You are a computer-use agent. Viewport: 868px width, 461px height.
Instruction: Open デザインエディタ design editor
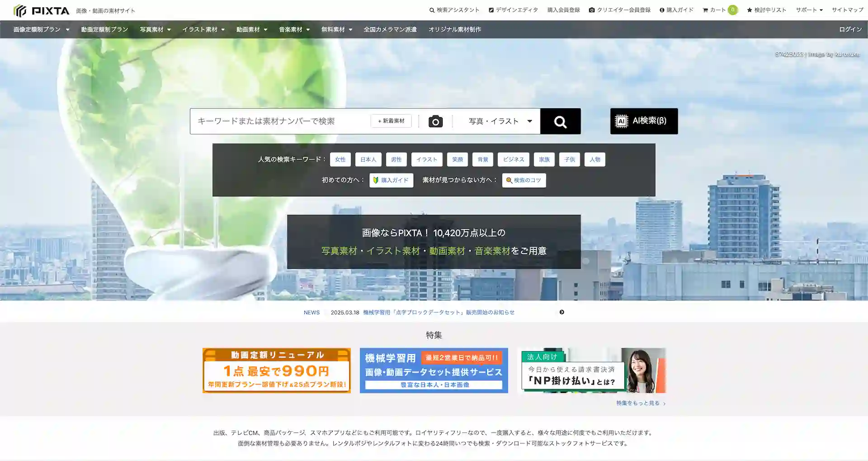513,10
